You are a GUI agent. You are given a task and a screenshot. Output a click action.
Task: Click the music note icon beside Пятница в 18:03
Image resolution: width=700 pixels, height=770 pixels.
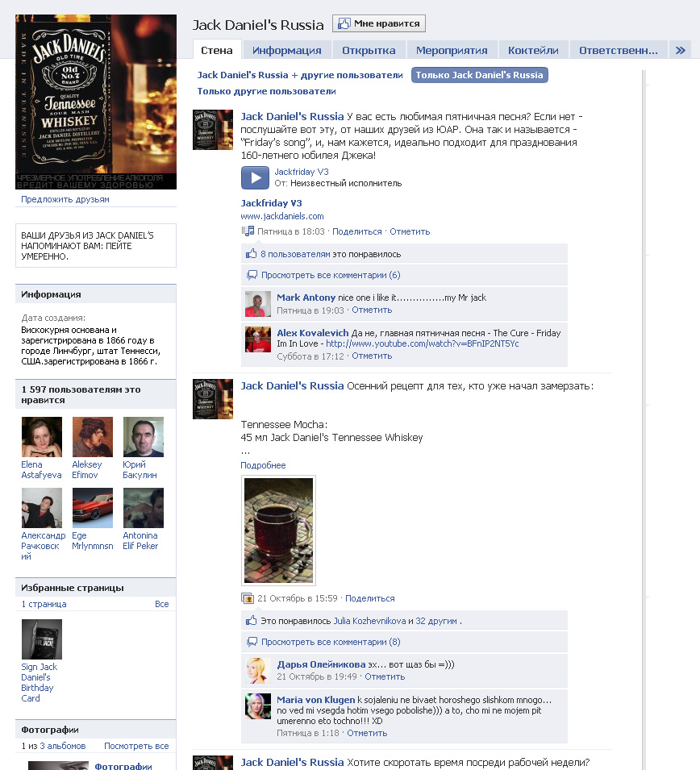coord(248,231)
